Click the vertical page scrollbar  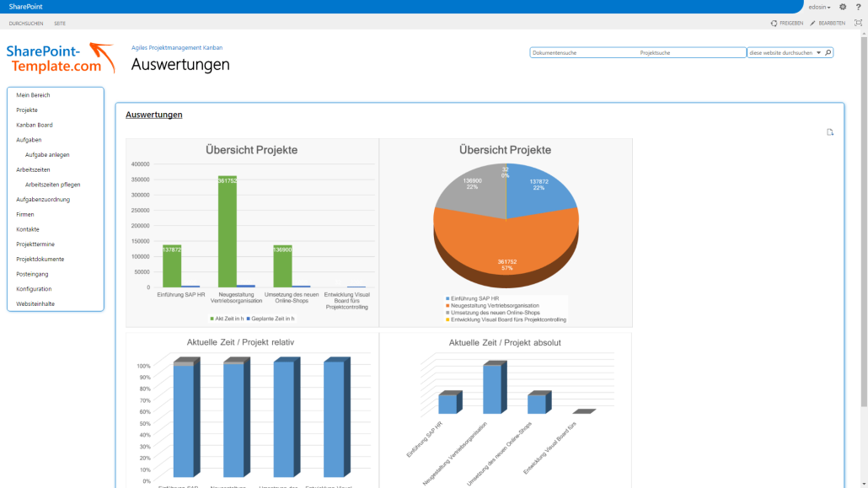(x=864, y=222)
